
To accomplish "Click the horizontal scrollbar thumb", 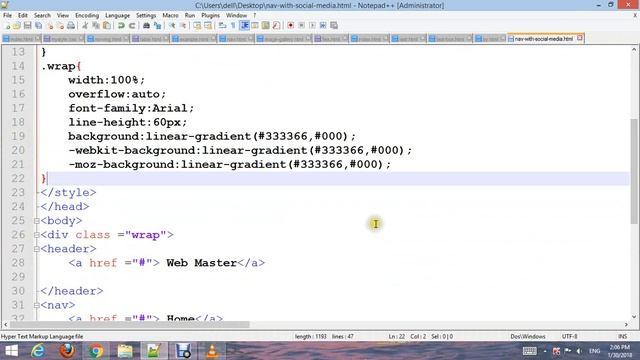I will (x=130, y=324).
